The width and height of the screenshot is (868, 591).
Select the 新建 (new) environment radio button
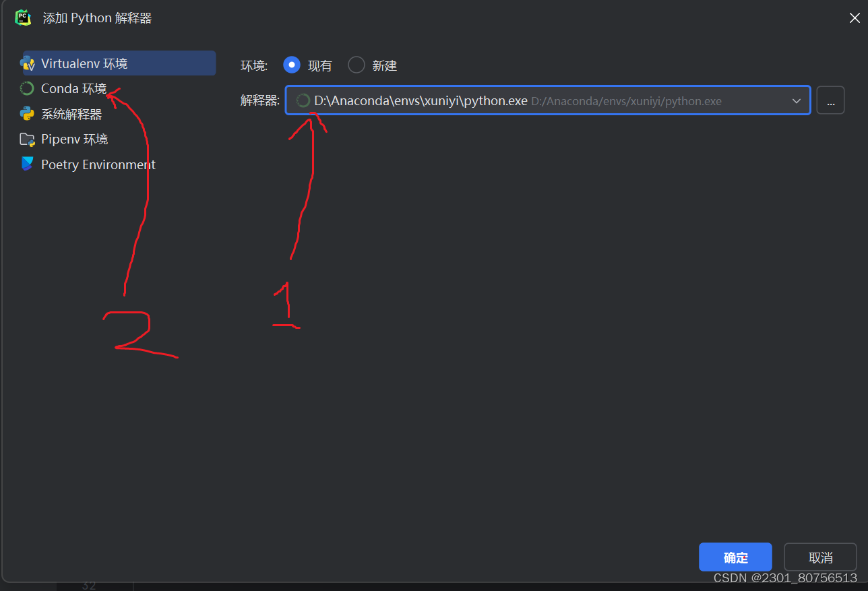click(x=356, y=65)
